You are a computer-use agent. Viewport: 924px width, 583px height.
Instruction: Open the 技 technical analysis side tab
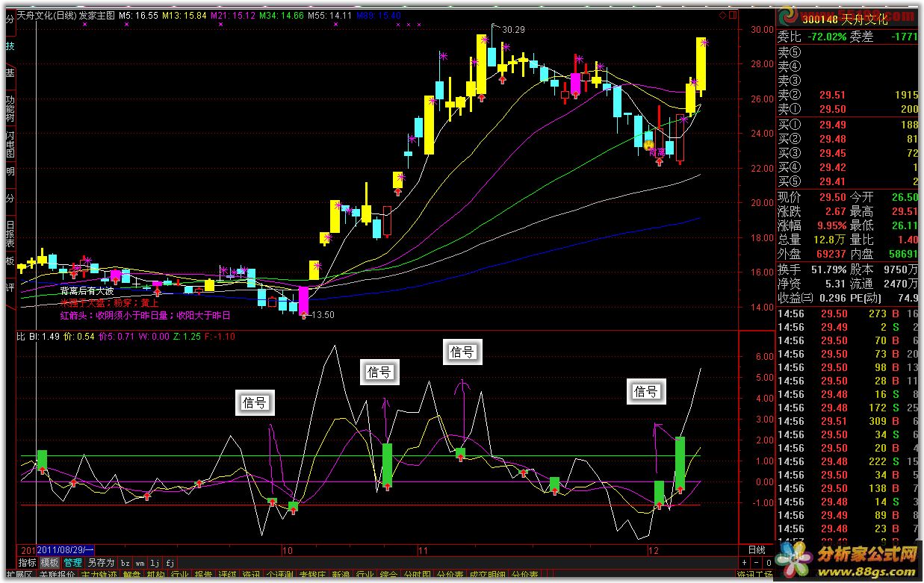coord(10,46)
